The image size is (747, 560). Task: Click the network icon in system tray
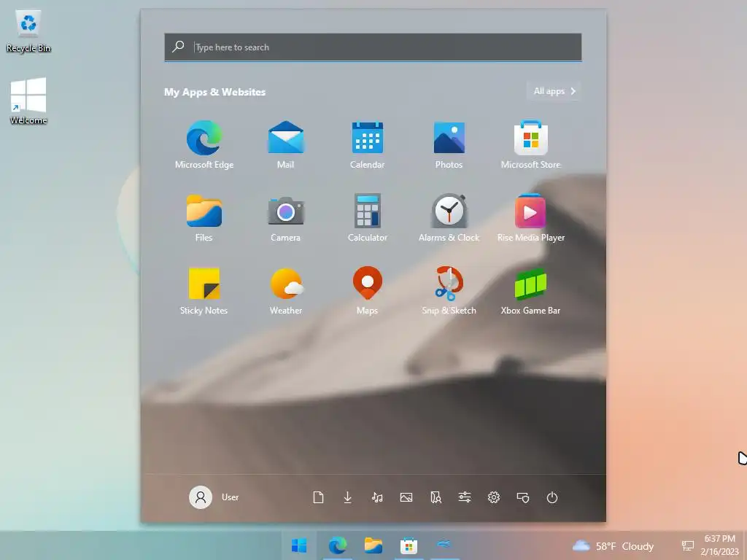[688, 545]
